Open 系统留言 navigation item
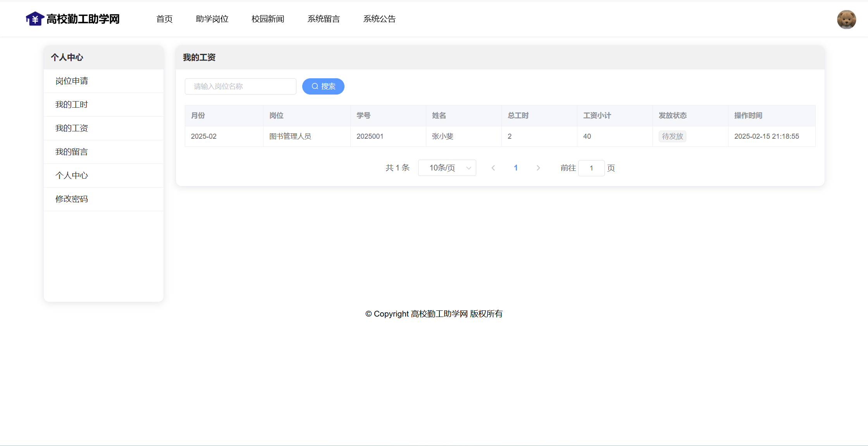Screen dimensions: 868x446 tap(324, 19)
